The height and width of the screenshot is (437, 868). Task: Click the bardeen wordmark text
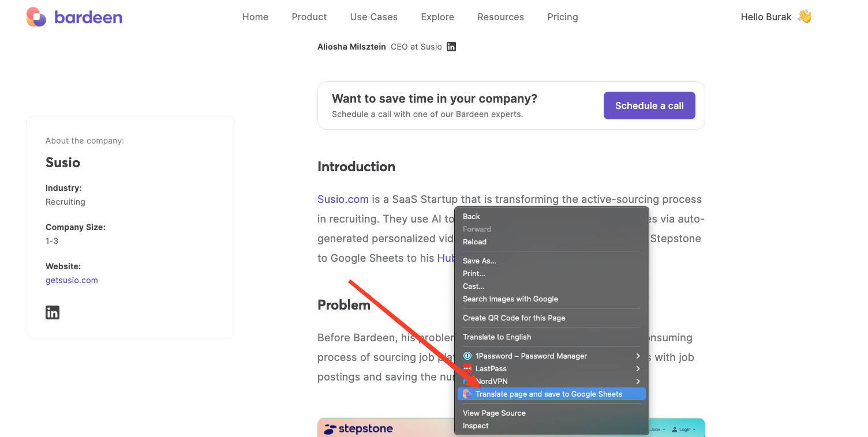click(88, 17)
